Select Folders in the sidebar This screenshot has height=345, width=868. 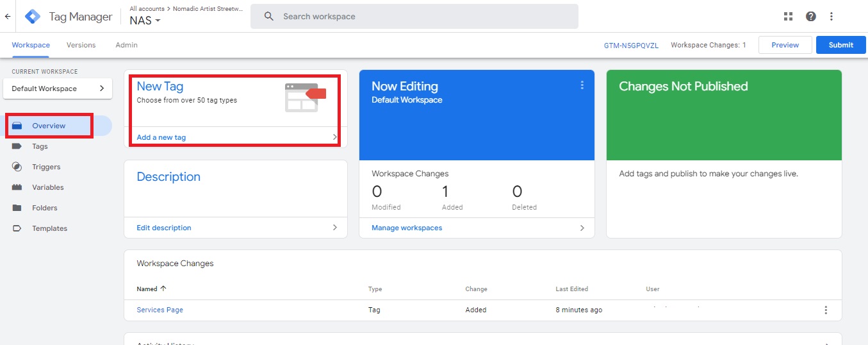44,208
